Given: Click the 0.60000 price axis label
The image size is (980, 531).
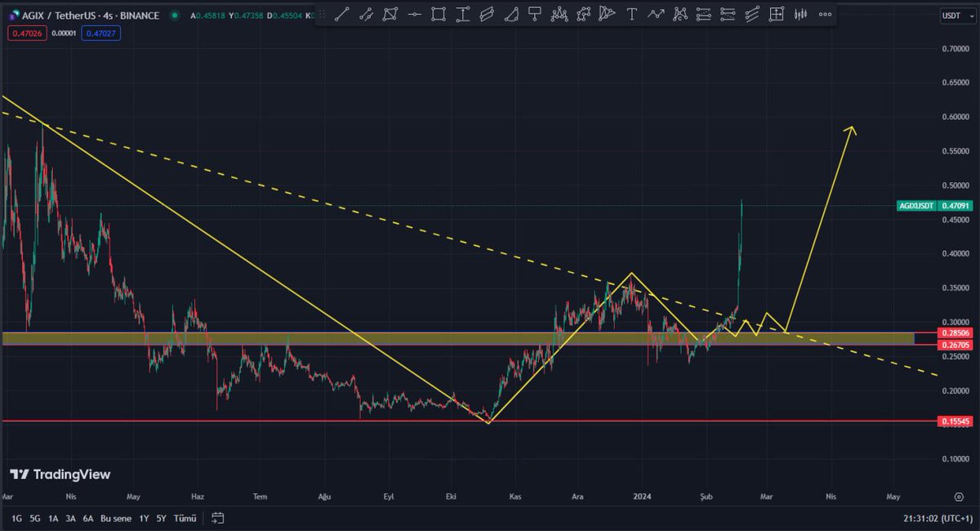Looking at the screenshot, I should (955, 117).
